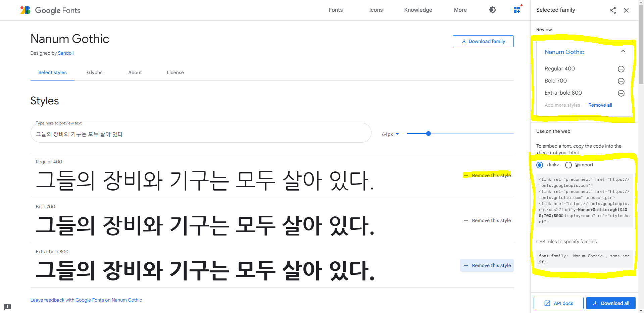Click the Download family button
This screenshot has height=313, width=644.
click(x=483, y=41)
